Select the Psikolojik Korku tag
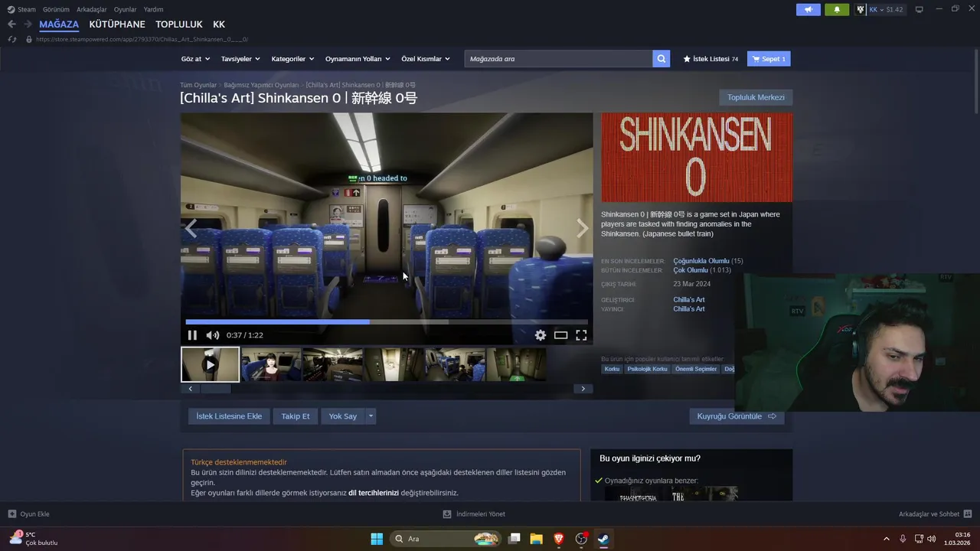980x551 pixels. pos(648,369)
